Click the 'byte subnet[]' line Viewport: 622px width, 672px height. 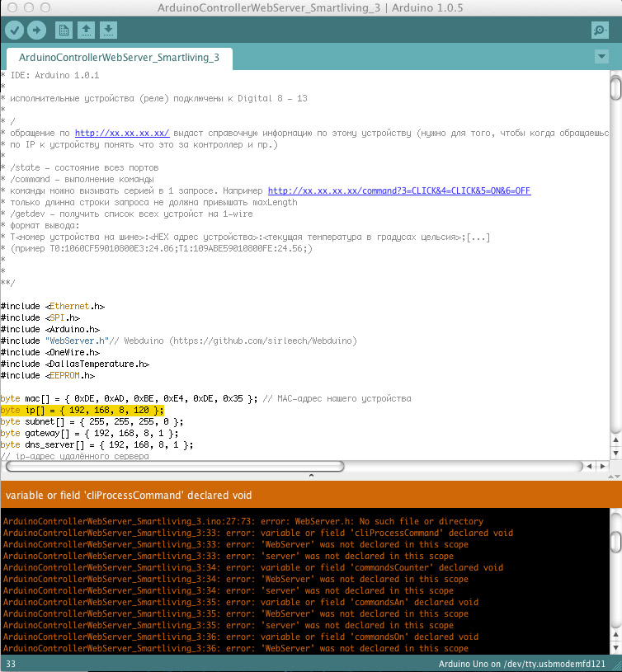pyautogui.click(x=92, y=422)
